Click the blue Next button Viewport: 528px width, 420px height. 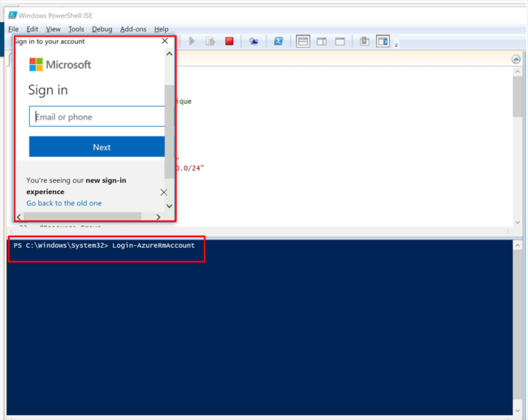97,146
